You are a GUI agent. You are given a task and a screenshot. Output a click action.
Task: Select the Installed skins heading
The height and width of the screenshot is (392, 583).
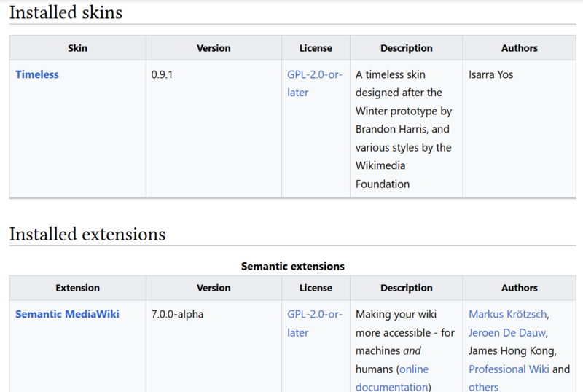pyautogui.click(x=66, y=12)
